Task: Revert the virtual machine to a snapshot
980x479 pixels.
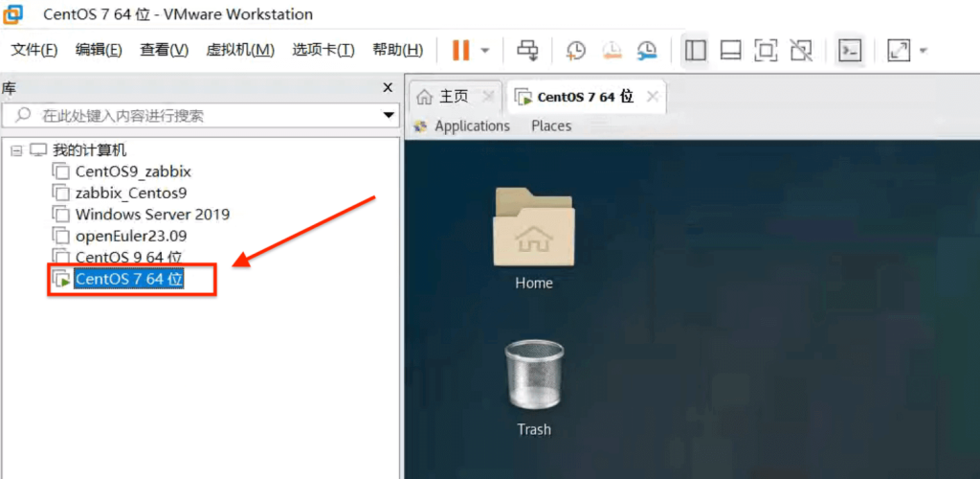Action: [x=612, y=50]
